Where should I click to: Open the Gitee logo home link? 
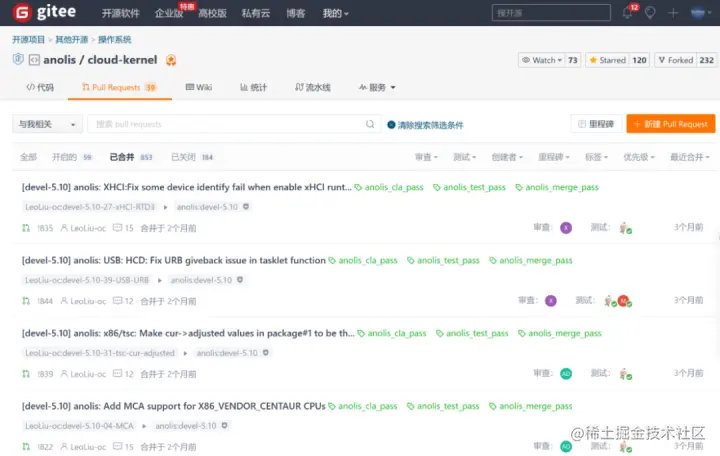click(45, 12)
